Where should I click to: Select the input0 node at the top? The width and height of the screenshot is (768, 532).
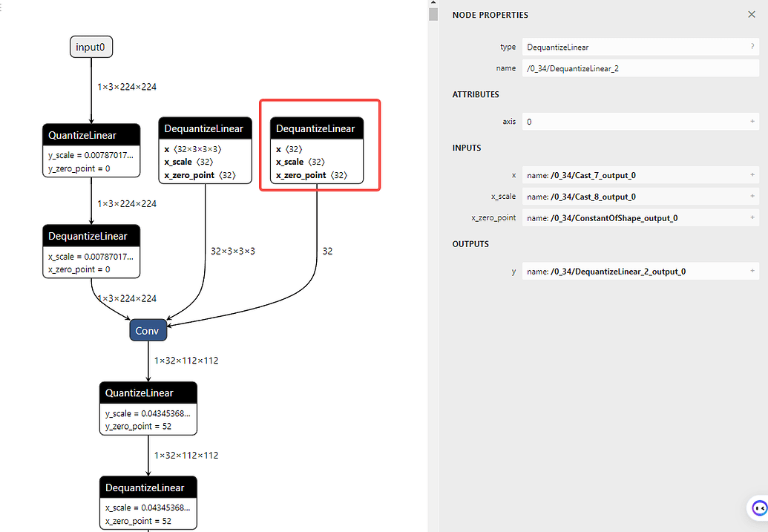(x=91, y=46)
